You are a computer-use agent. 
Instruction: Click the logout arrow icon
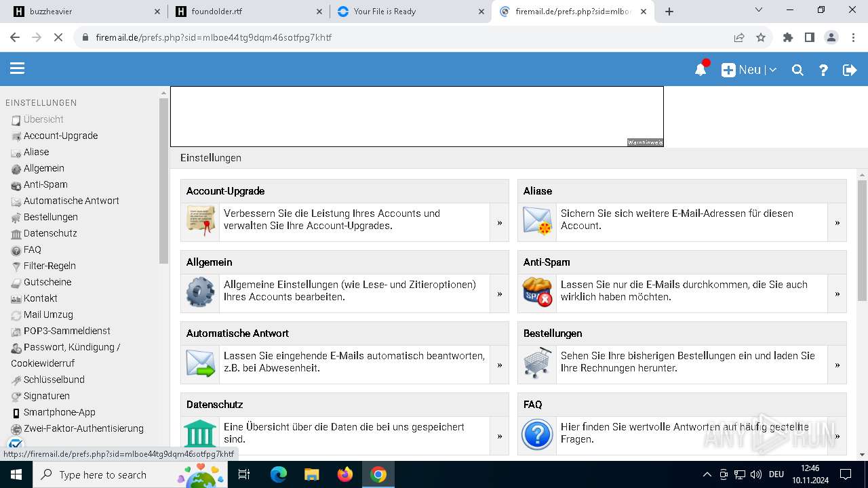tap(850, 70)
